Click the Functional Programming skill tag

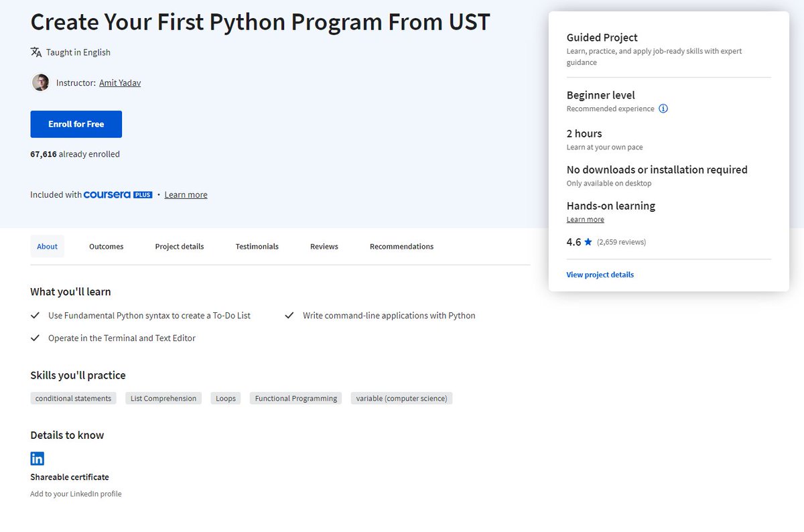click(296, 398)
